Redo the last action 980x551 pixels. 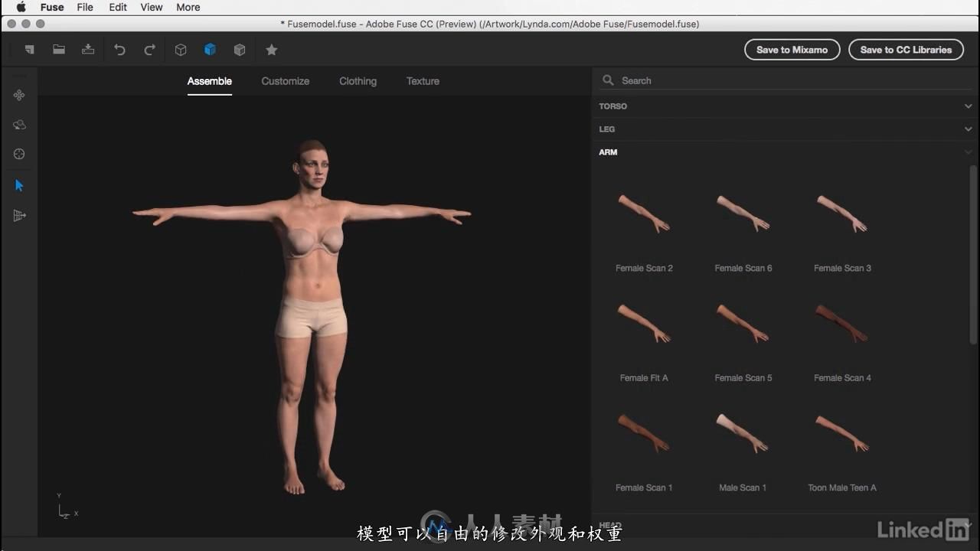pos(149,50)
